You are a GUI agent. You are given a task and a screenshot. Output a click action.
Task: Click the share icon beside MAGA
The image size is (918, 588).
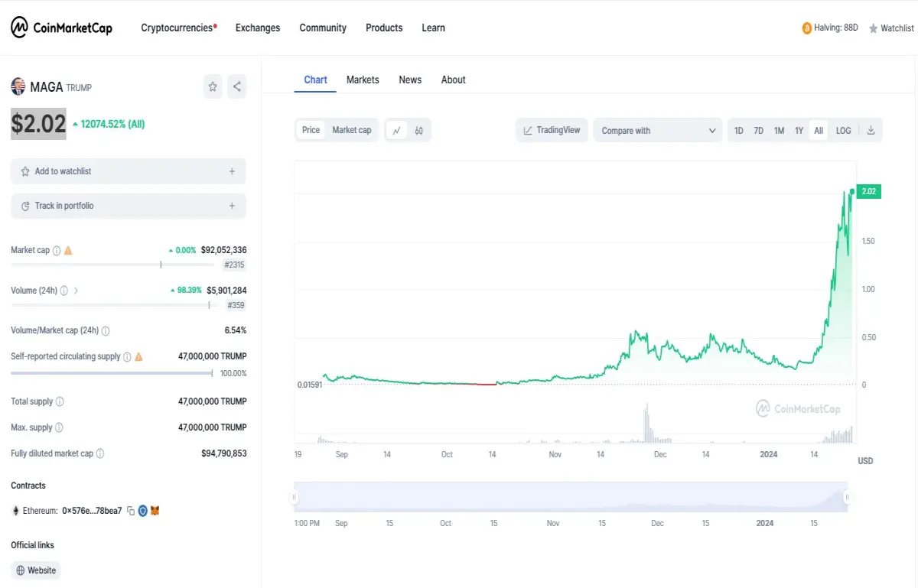237,87
